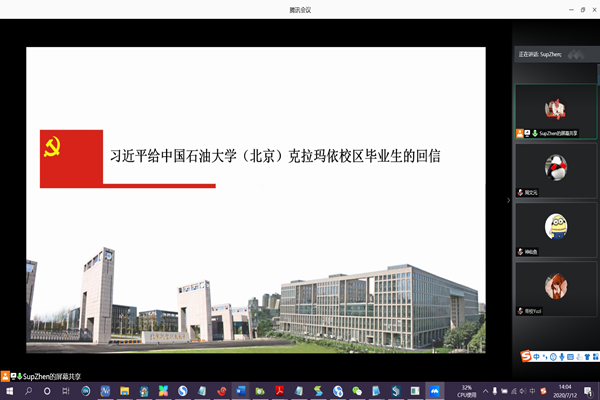This screenshot has width=600, height=400.
Task: Click the Sogou input method S icon
Action: tap(526, 356)
